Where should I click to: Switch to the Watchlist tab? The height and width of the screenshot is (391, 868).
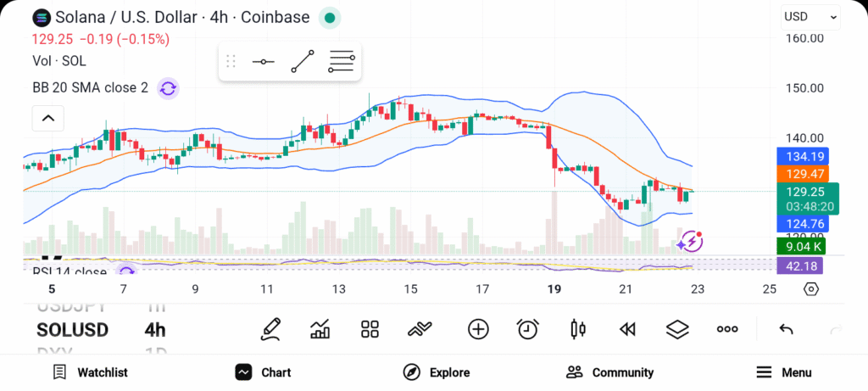coord(90,372)
